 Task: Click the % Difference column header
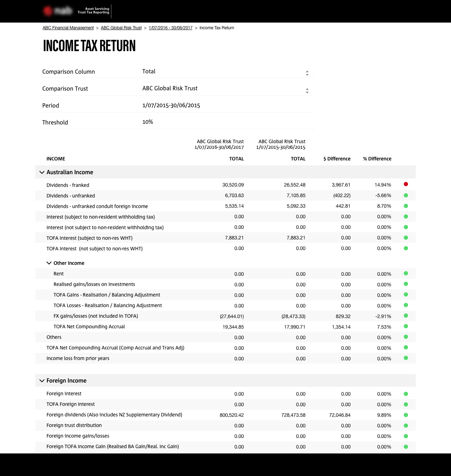point(377,159)
